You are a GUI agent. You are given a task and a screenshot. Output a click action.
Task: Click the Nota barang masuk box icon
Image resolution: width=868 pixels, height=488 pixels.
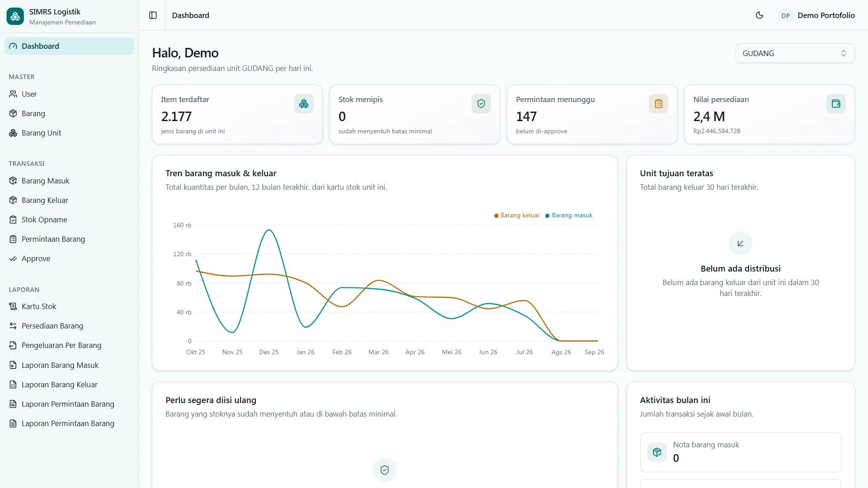[657, 452]
